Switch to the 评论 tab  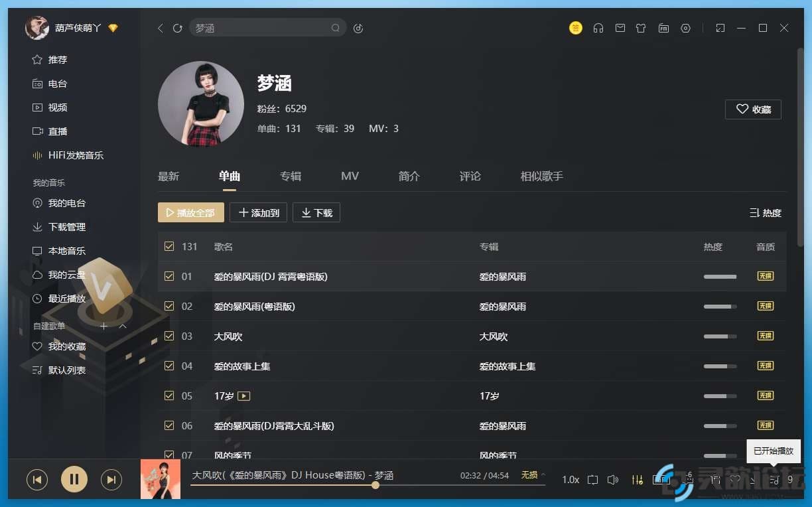(470, 177)
